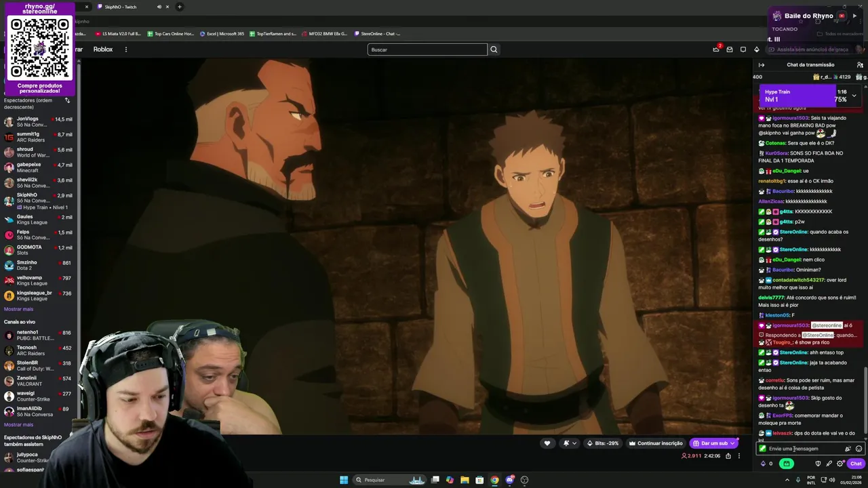Screen dimensions: 868x488
Task: Click the sword mod tools icon
Action: coord(829,464)
